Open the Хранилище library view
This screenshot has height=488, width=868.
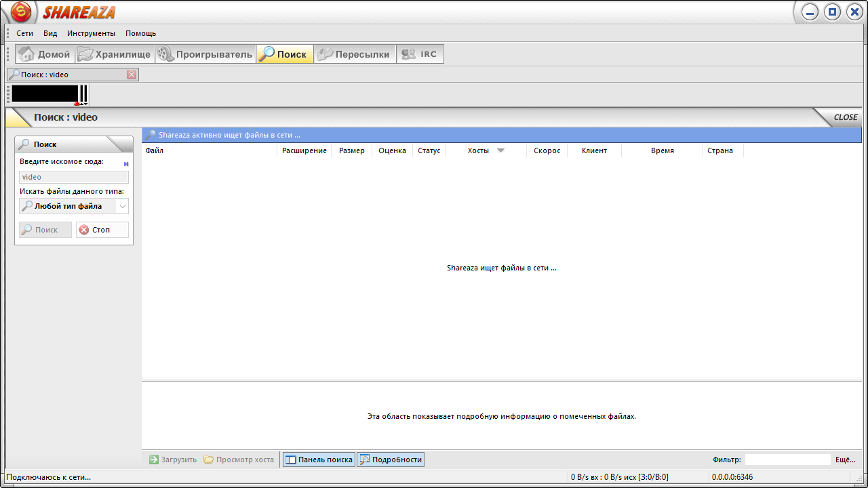click(x=115, y=54)
